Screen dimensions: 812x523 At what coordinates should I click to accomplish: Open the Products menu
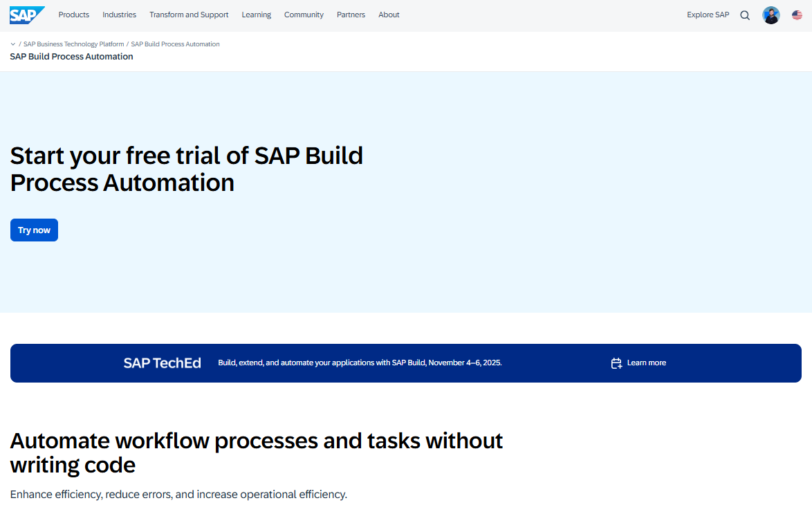click(x=73, y=15)
